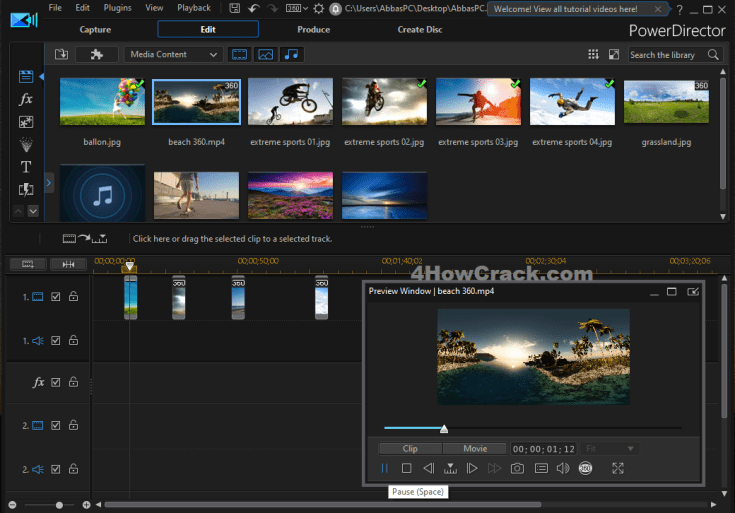The image size is (735, 513).
Task: Stop playback in the preview window
Action: [407, 468]
